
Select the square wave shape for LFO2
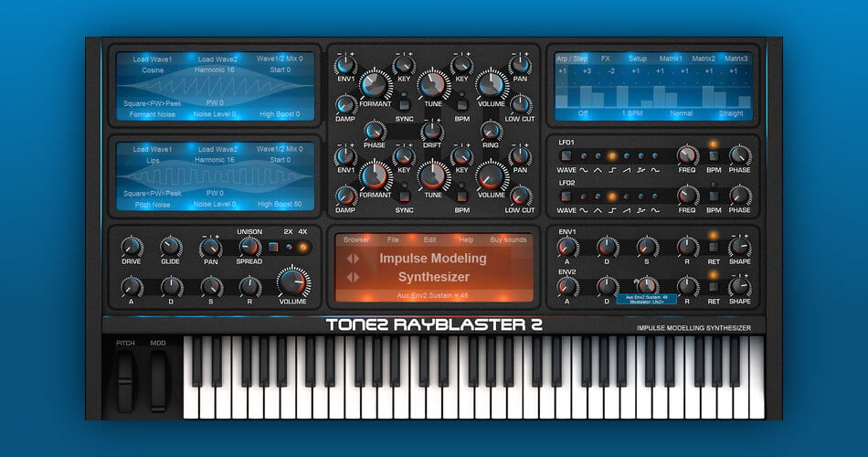click(x=612, y=197)
